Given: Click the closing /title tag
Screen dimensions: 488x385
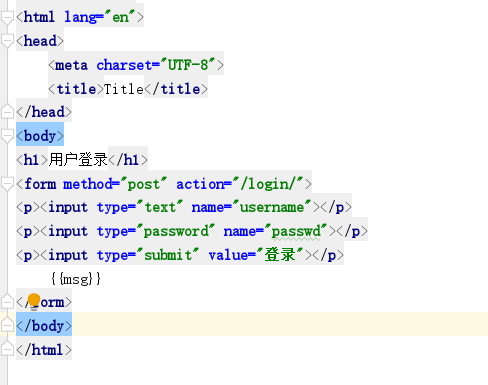Looking at the screenshot, I should click(176, 89).
